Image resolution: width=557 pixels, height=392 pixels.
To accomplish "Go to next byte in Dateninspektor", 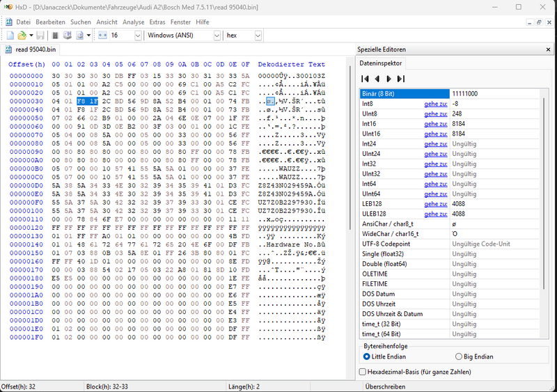I will click(389, 79).
